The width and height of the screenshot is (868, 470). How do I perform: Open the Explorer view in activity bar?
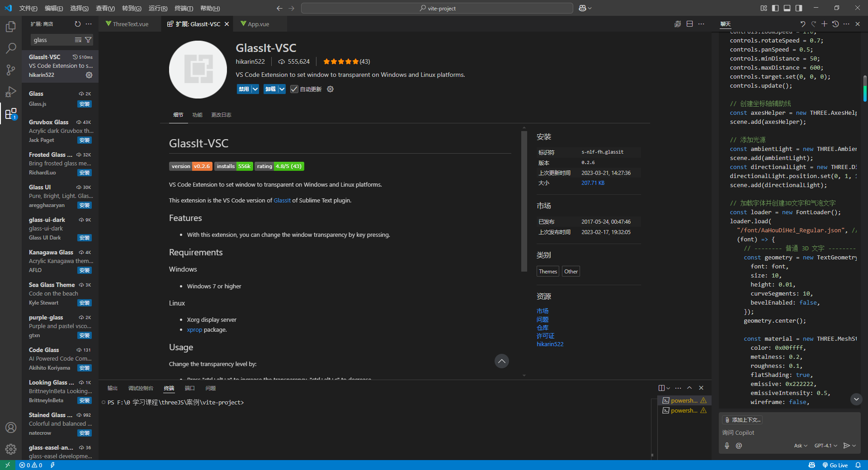pos(11,27)
